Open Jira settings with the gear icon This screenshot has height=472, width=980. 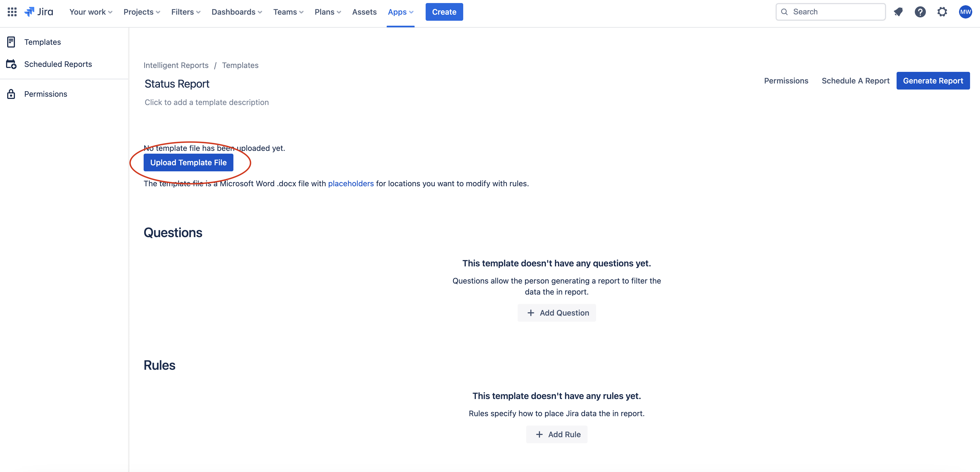(942, 12)
